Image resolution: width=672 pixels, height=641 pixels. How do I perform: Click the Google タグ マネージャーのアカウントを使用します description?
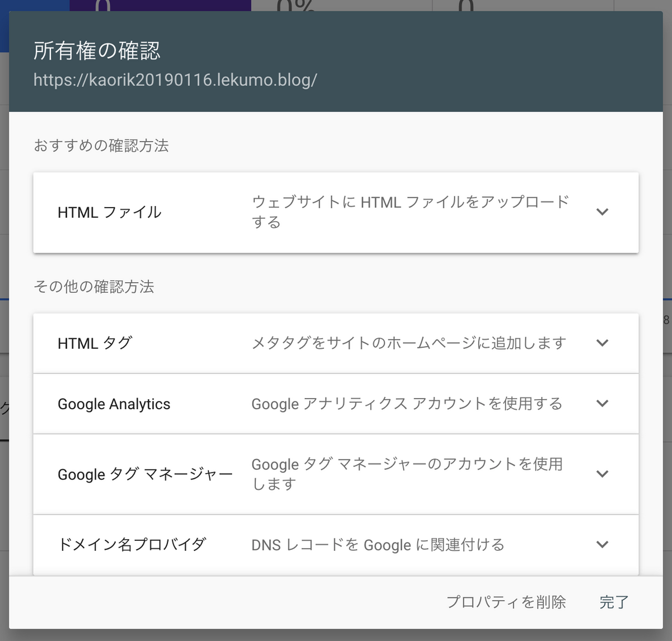tap(407, 474)
